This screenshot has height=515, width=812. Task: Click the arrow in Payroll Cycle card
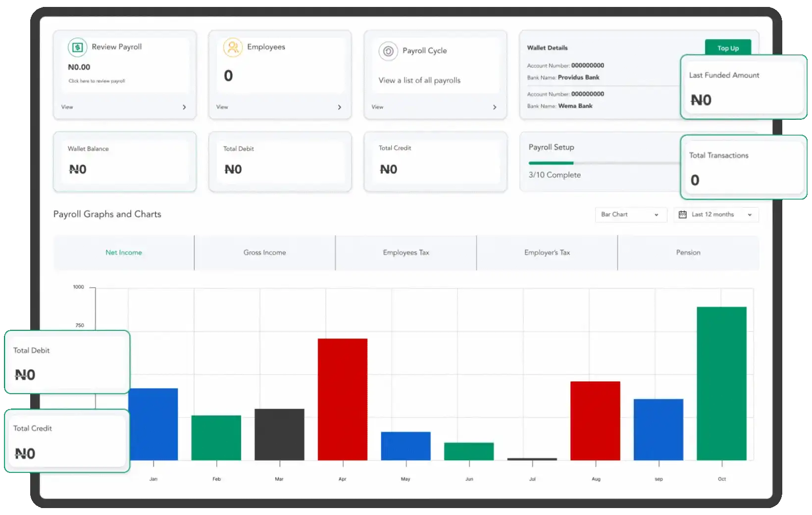click(494, 107)
